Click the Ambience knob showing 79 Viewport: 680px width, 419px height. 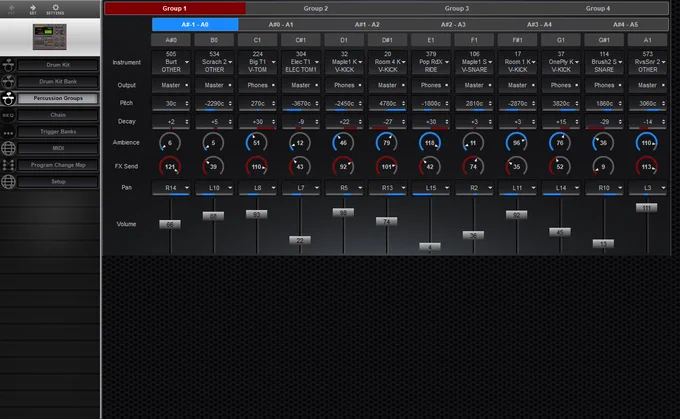(386, 143)
